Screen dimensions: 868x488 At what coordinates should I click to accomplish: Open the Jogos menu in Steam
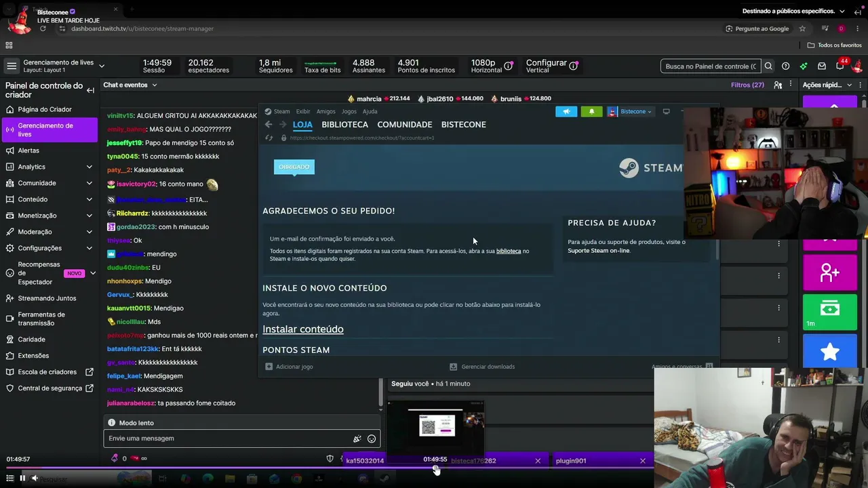tap(349, 112)
